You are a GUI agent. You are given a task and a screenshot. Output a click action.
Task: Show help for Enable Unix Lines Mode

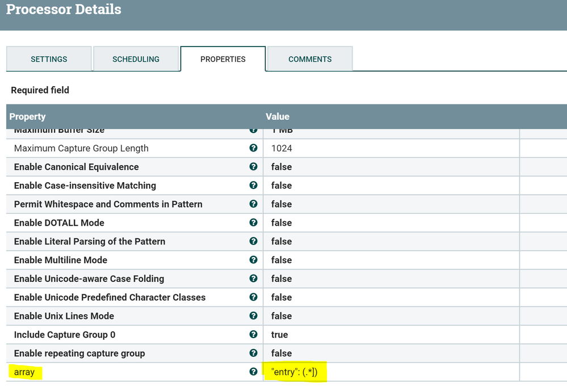coord(253,316)
